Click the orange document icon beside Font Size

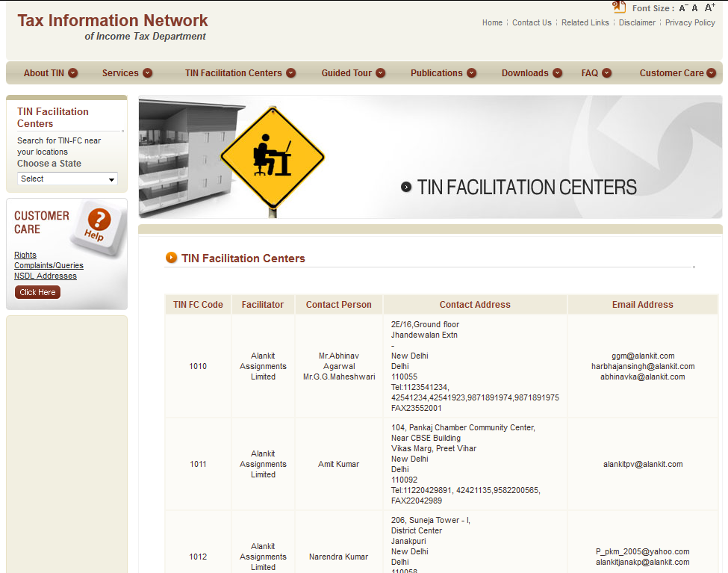pos(619,7)
